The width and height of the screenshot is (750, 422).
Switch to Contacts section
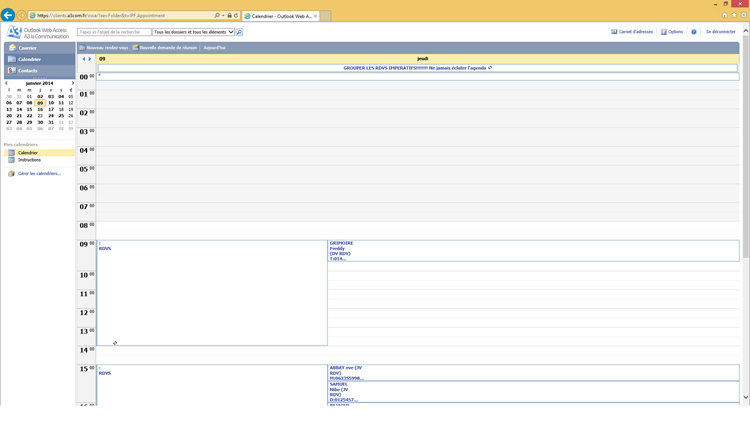coord(27,70)
